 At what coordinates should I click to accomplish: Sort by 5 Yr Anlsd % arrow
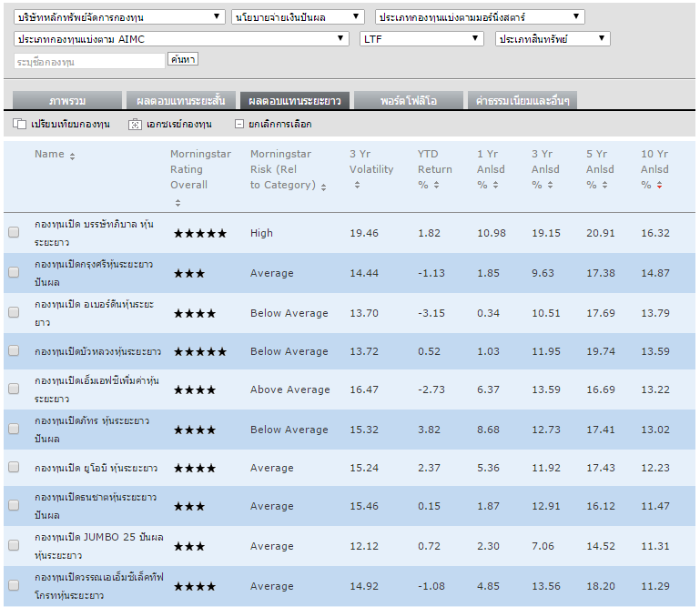[x=604, y=185]
